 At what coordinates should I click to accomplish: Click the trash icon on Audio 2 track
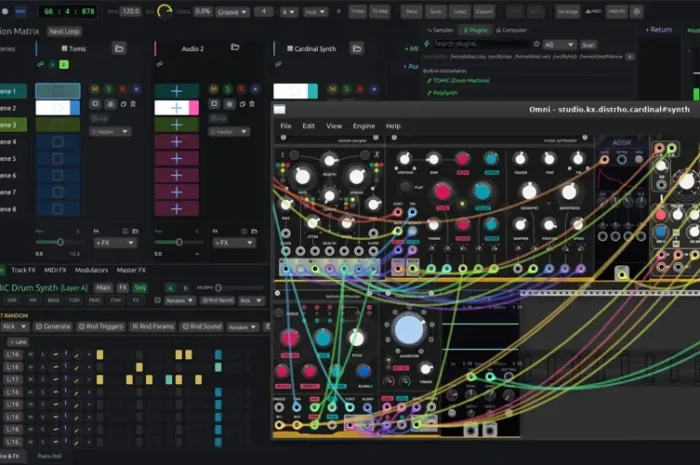252,104
